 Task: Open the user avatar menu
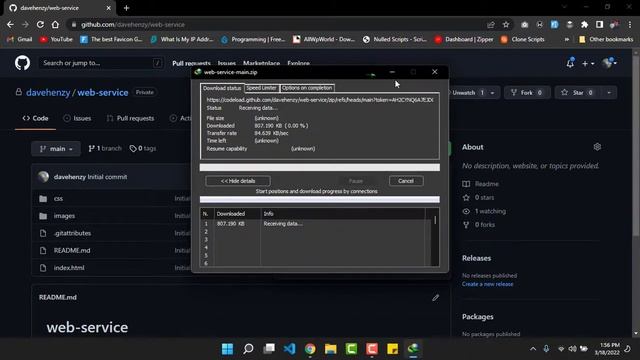coord(610,63)
